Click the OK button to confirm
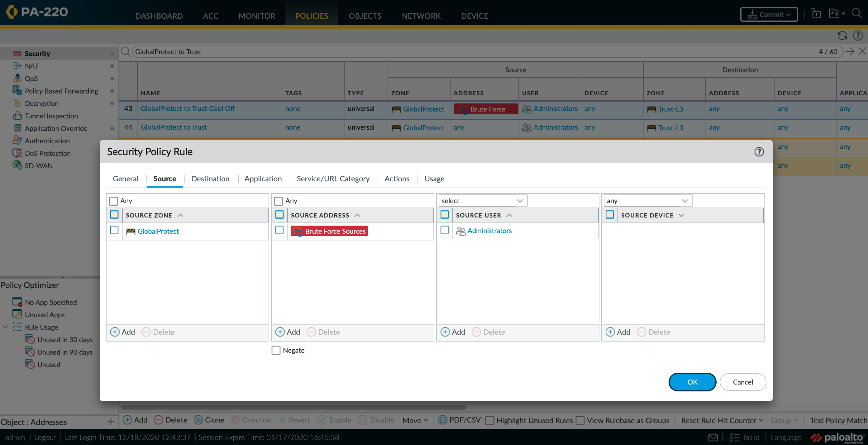Viewport: 868px width, 445px height. tap(692, 381)
